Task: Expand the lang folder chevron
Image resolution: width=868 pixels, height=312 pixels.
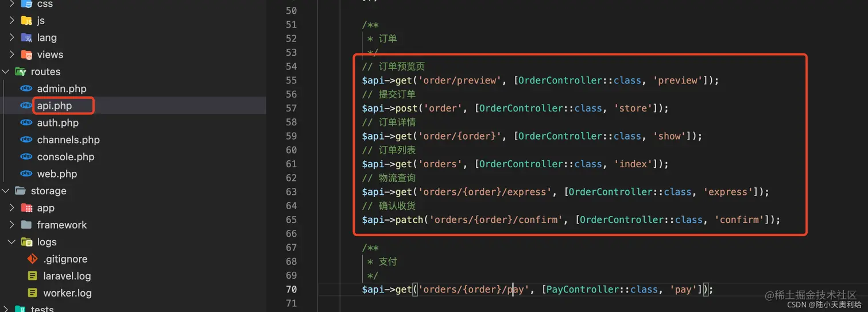Action: [x=11, y=37]
